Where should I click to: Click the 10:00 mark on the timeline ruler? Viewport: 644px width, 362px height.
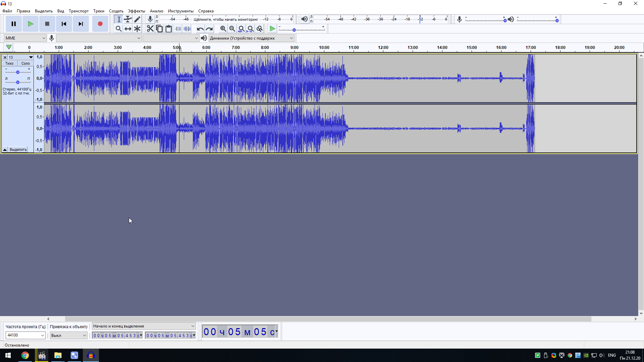(x=324, y=48)
